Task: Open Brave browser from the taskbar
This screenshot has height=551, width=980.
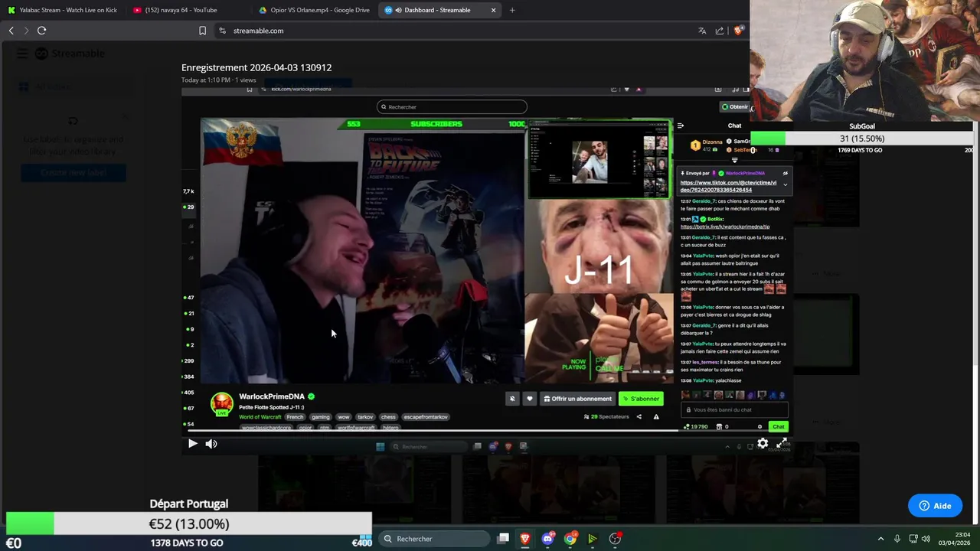Action: click(x=525, y=539)
